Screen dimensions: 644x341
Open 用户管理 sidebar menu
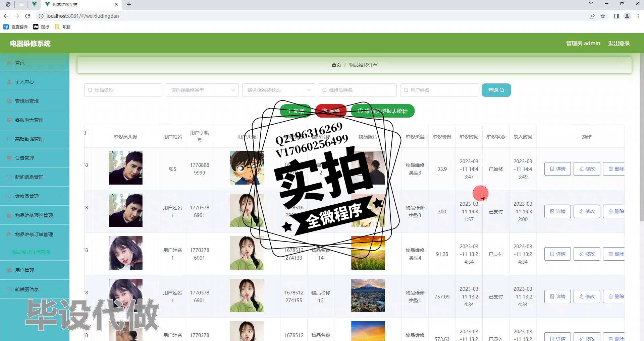pyautogui.click(x=35, y=270)
